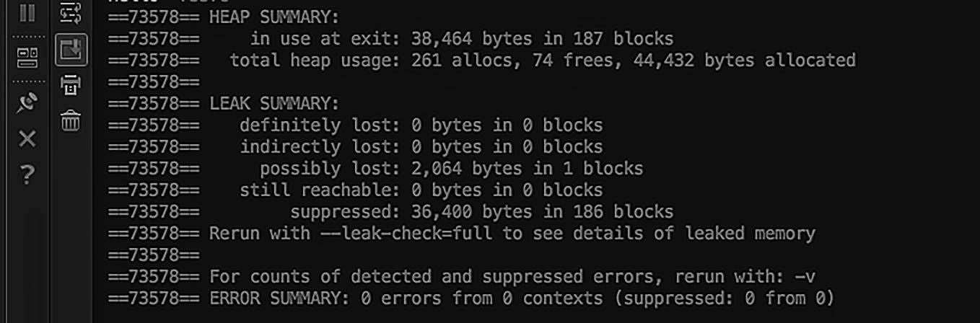Clear all console output with trash icon
This screenshot has width=980, height=323.
pos(71,120)
